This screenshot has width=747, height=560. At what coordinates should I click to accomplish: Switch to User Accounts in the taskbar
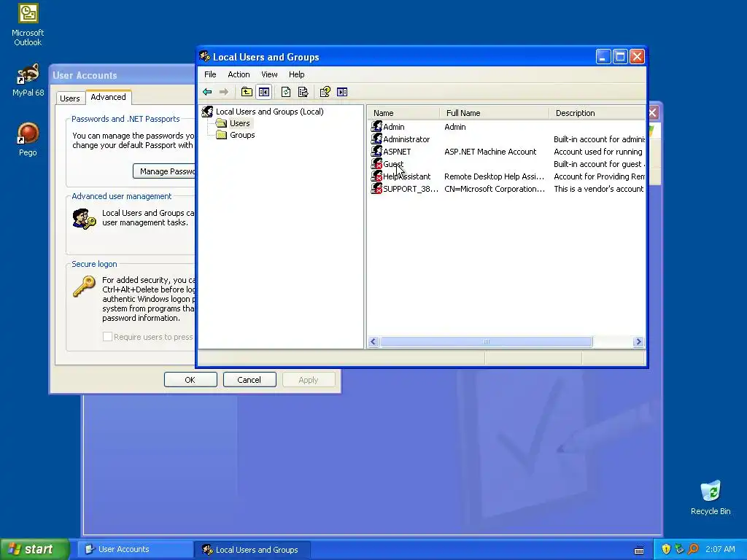tap(135, 549)
